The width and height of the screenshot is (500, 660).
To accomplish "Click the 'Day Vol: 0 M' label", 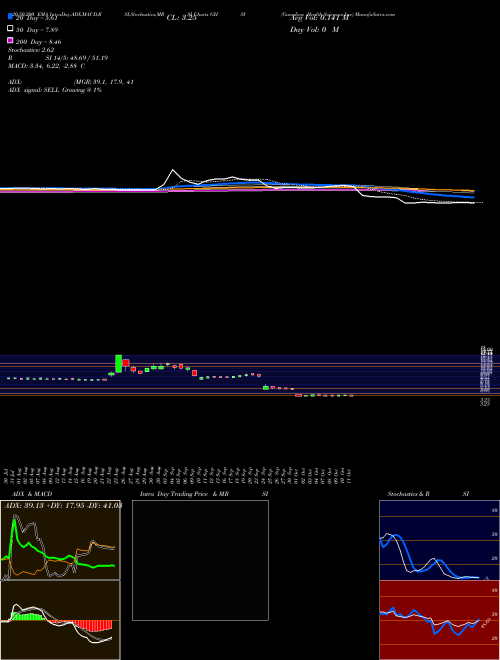I will [314, 30].
